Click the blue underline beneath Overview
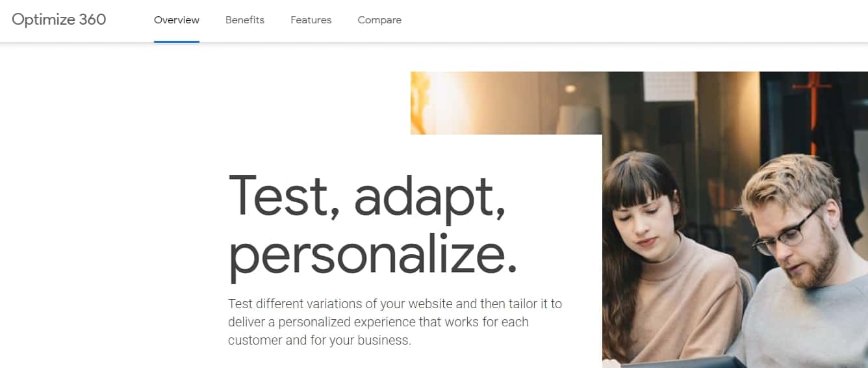868x368 pixels. tap(177, 42)
